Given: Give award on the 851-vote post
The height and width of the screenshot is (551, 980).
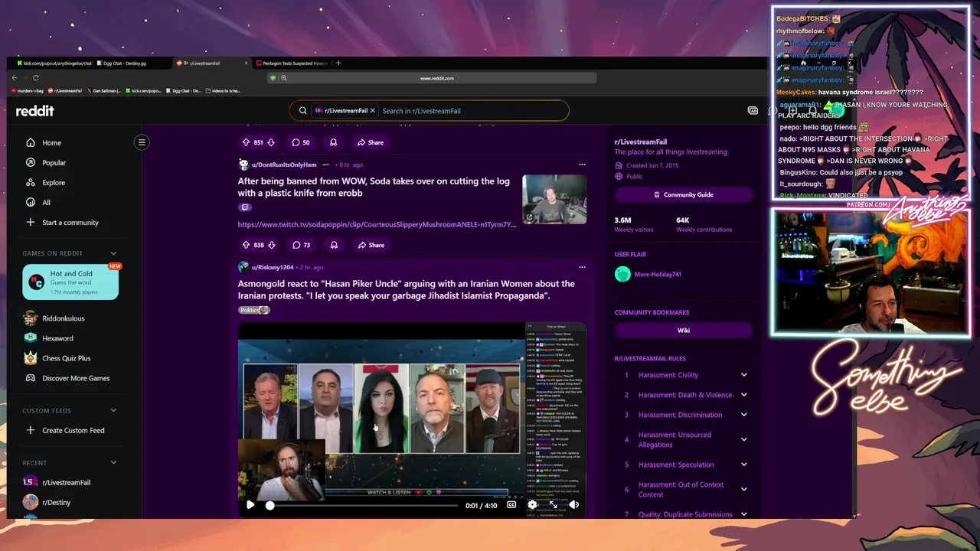Looking at the screenshot, I should [333, 142].
